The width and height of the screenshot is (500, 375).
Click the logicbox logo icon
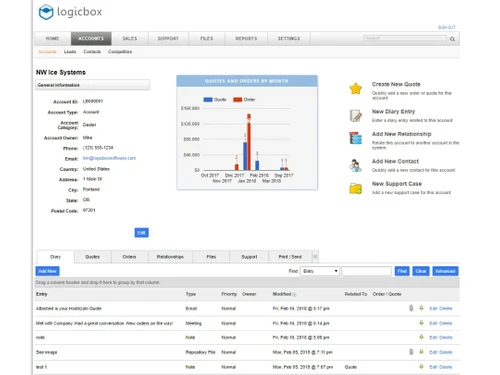[46, 12]
